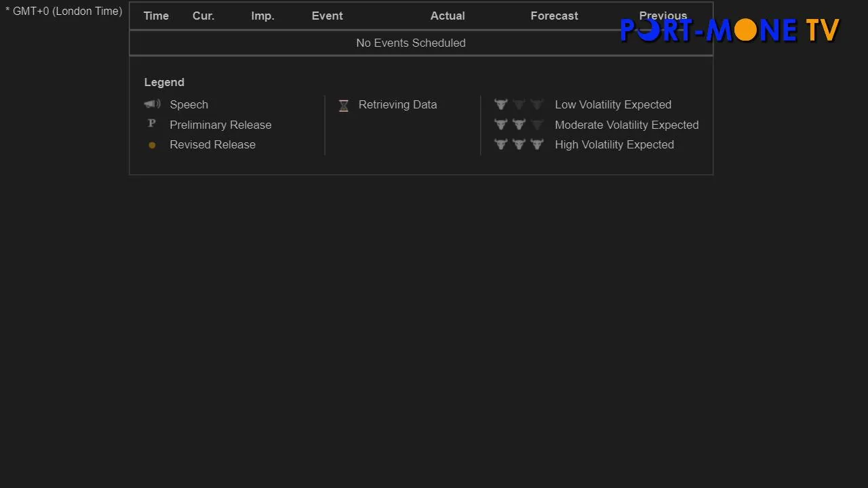Image resolution: width=868 pixels, height=488 pixels.
Task: Click the Imp. column header
Action: tap(262, 16)
